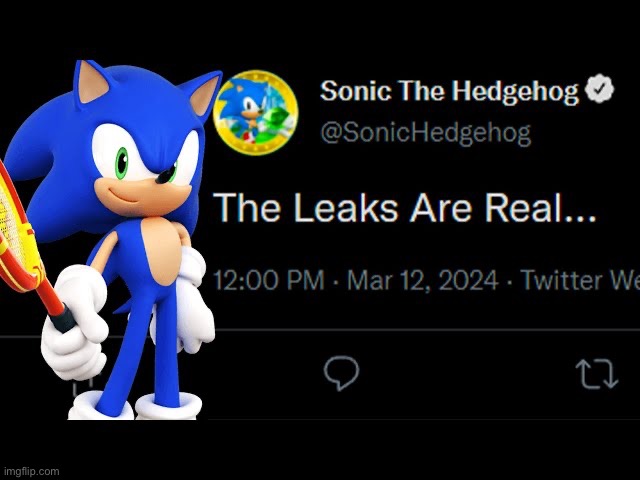Open the Sonic The Hedgehog display name
This screenshot has width=640, height=480.
click(449, 91)
